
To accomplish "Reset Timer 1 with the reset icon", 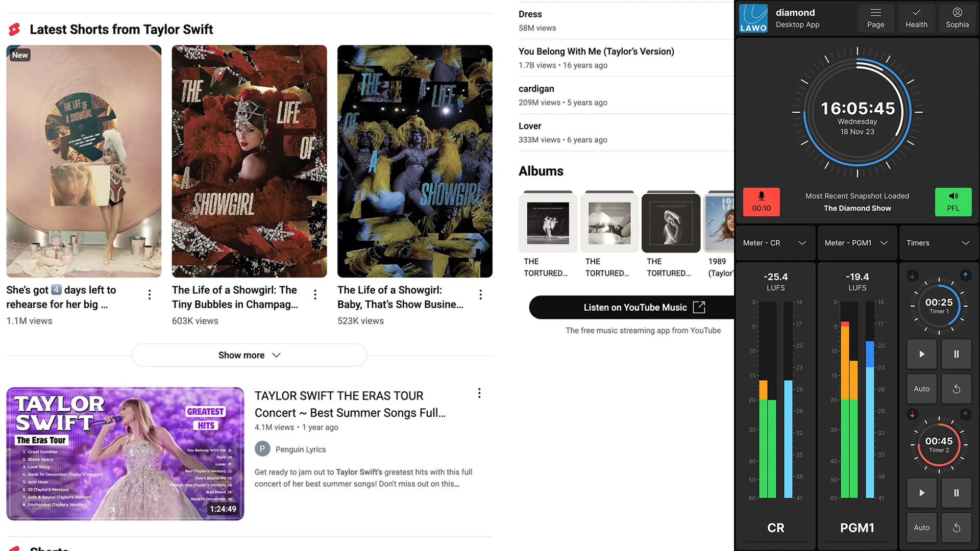I will 956,389.
